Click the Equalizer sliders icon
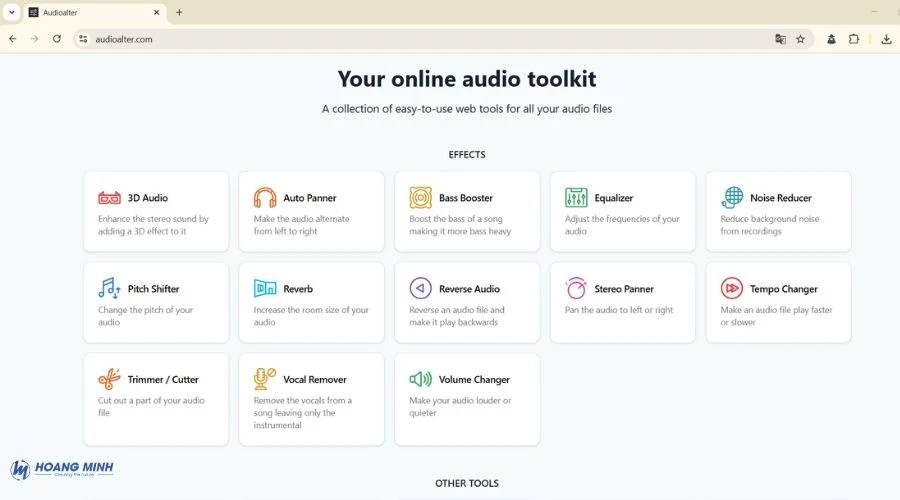The width and height of the screenshot is (900, 500). [576, 197]
